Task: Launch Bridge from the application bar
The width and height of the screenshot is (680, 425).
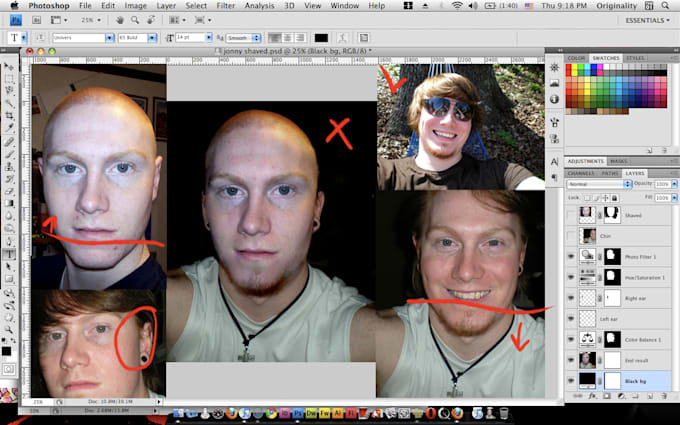Action: [x=37, y=20]
